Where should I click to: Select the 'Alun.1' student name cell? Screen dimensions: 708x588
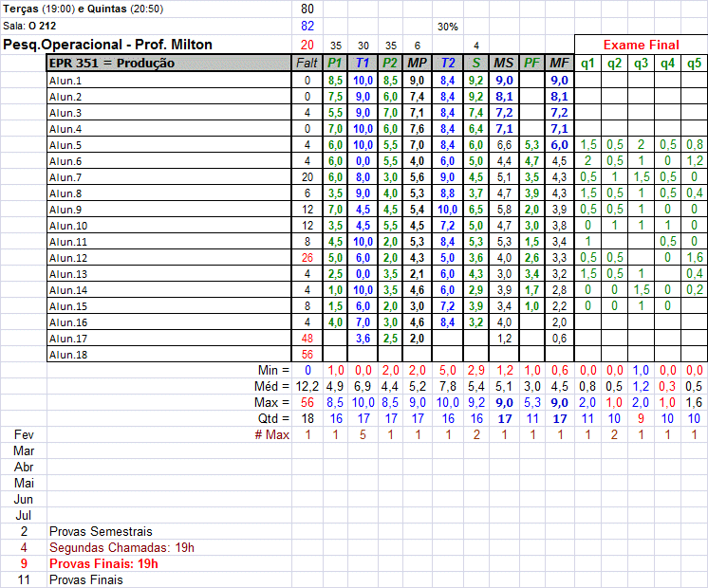(66, 81)
